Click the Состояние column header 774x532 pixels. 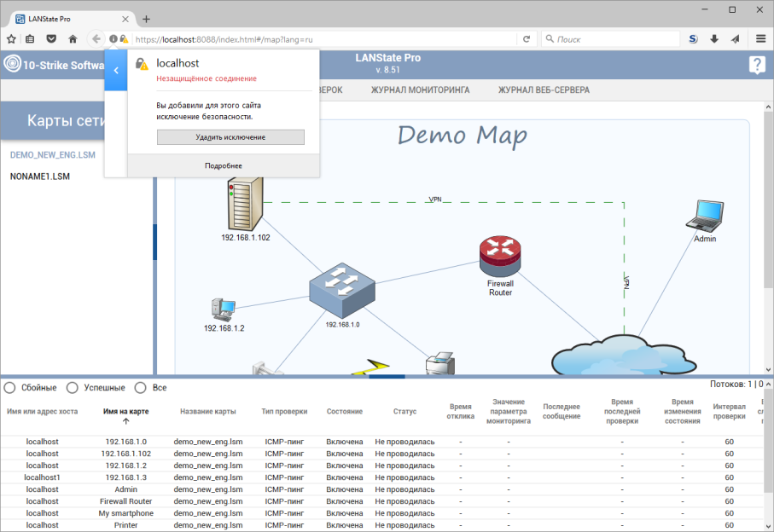coord(345,411)
